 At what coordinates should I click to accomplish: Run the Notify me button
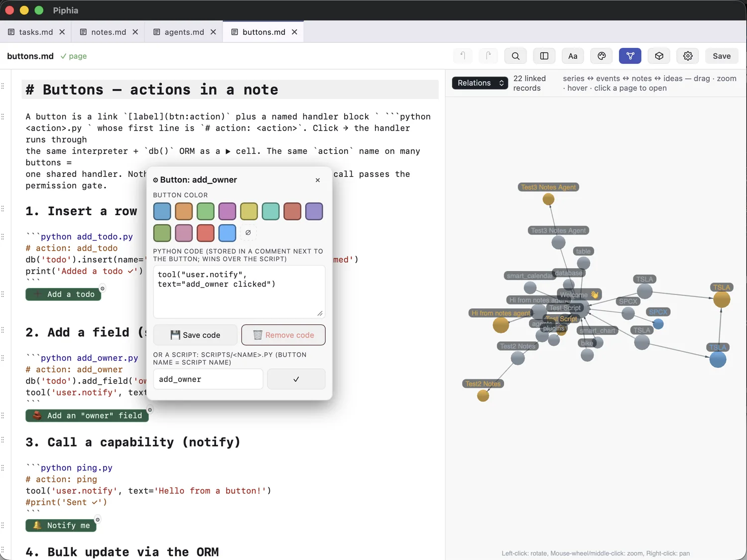[x=61, y=525]
